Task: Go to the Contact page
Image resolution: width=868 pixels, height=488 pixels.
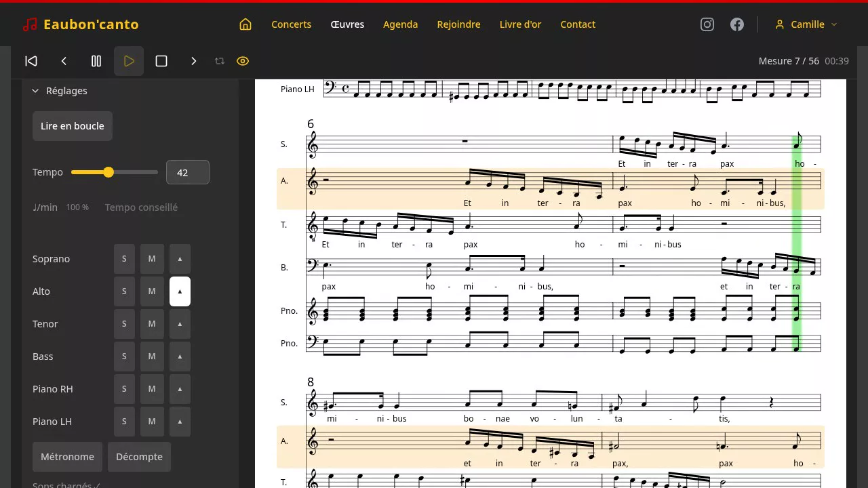Action: 578,24
